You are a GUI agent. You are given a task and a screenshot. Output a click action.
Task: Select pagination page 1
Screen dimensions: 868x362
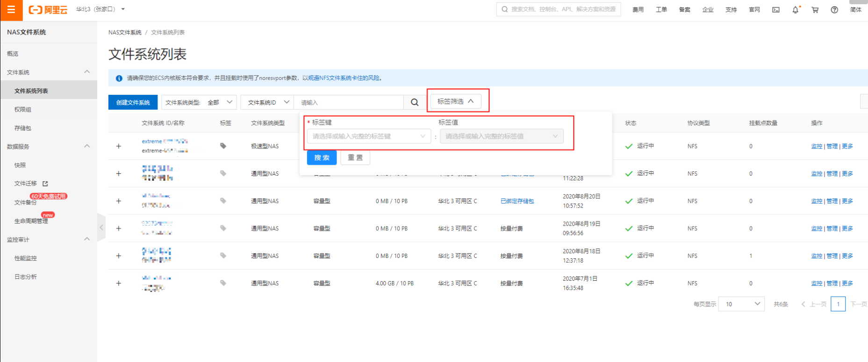tap(838, 304)
